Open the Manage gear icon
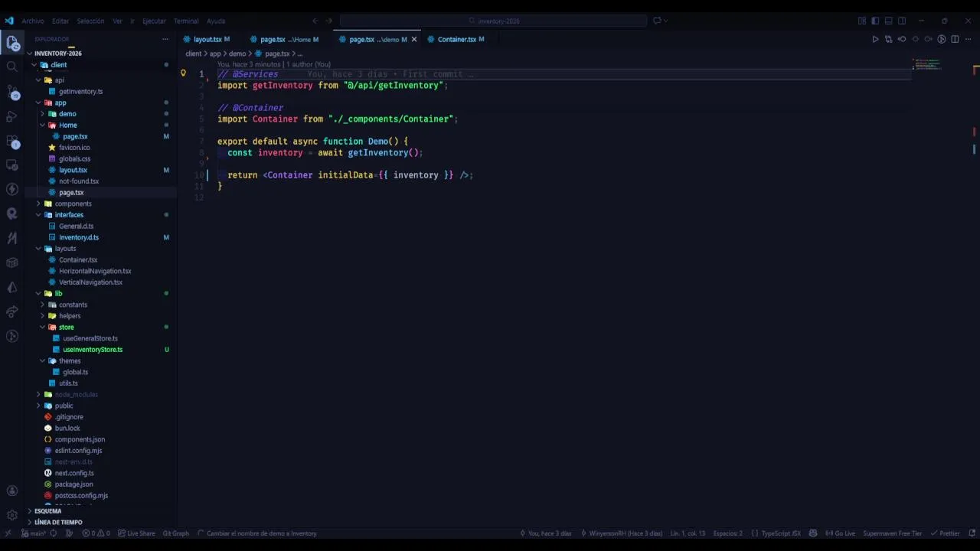 [x=12, y=515]
